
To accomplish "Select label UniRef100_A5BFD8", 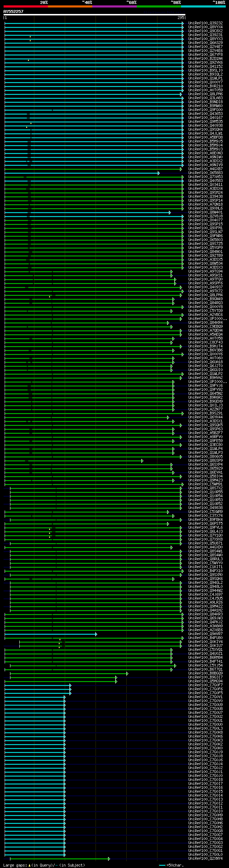I will pyautogui.click(x=205, y=138).
